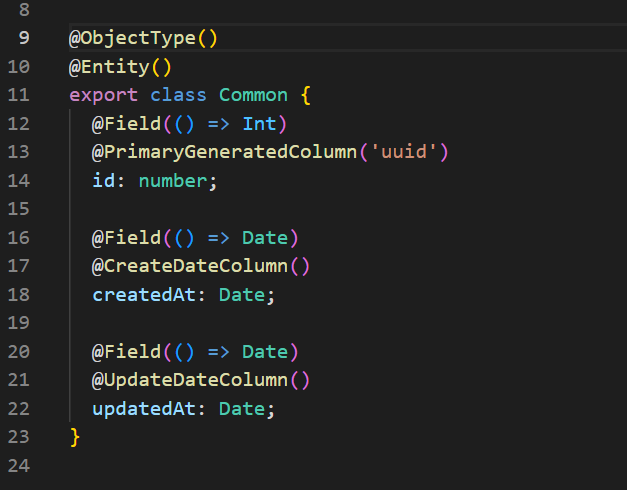Click line number 17 in gutter
Viewport: 627px width, 490px height.
point(18,266)
